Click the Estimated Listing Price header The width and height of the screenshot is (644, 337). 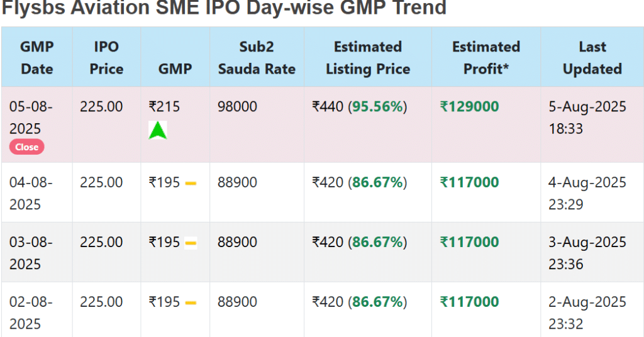[x=368, y=57]
